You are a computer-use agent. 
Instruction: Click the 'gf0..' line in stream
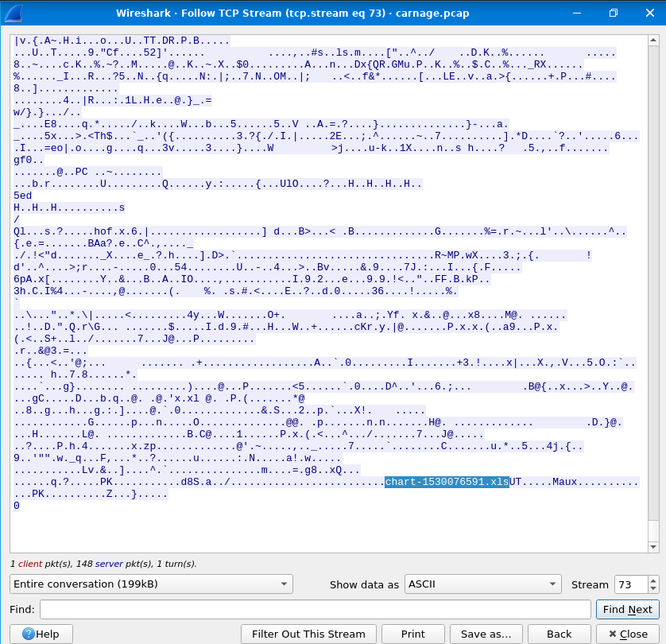click(29, 160)
